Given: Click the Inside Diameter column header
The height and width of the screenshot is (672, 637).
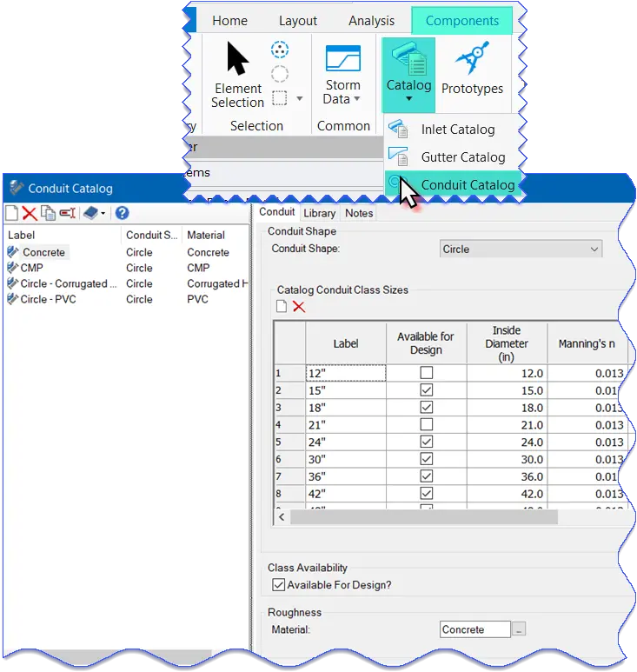Looking at the screenshot, I should click(507, 343).
